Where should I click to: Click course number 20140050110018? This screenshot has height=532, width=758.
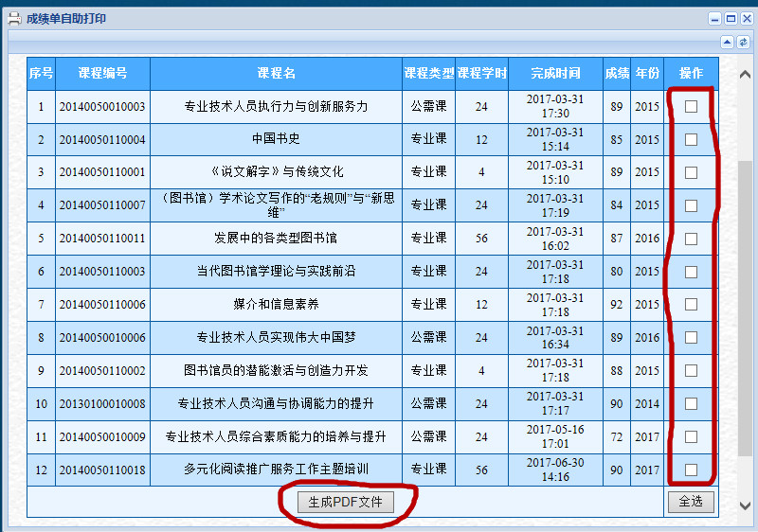point(102,470)
